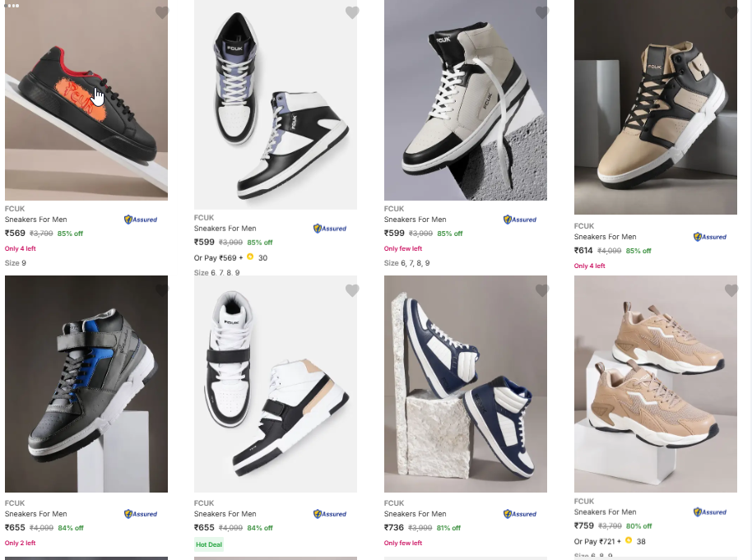Click the ₹736 price of navy sneakers
This screenshot has width=752, height=560.
pos(395,528)
